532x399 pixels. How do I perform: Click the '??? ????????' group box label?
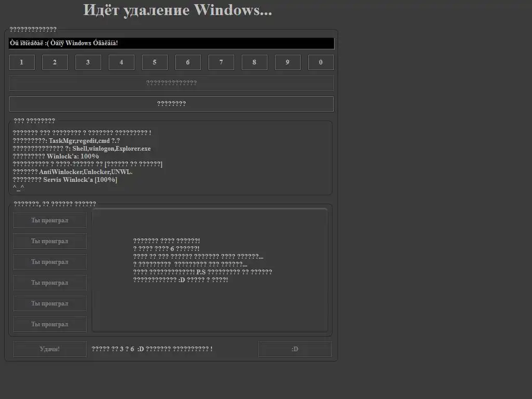(34, 121)
